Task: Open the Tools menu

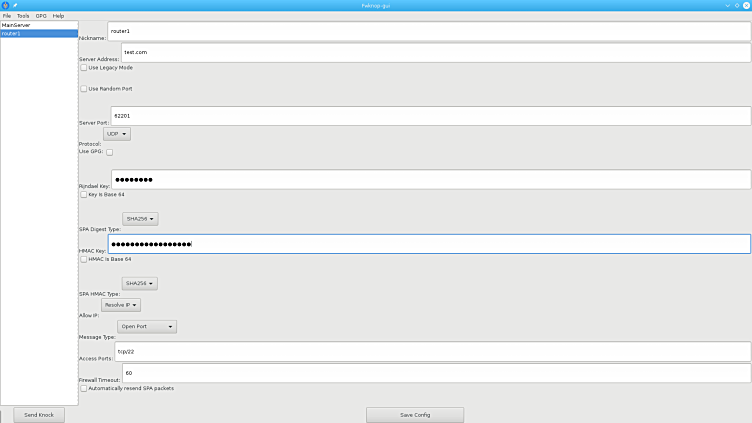Action: [x=23, y=16]
